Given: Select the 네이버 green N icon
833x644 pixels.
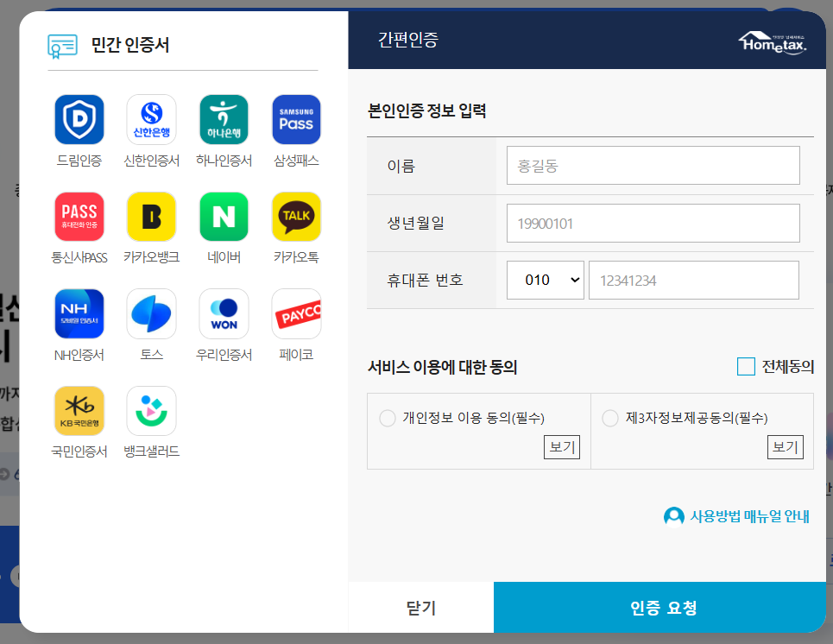Looking at the screenshot, I should point(224,217).
